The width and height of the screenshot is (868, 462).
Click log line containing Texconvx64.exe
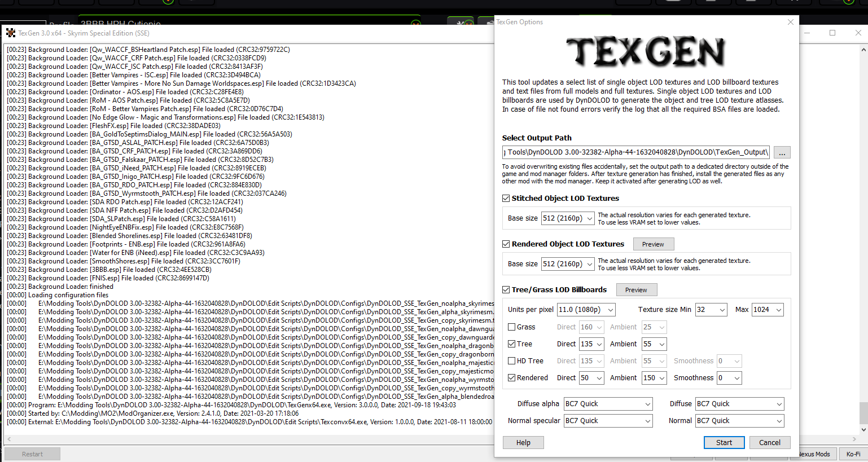click(x=249, y=422)
